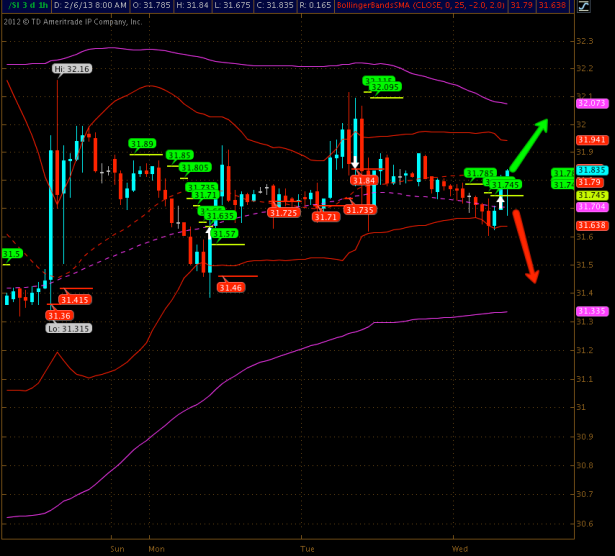Screen dimensions: 615x556
Task: Click the green 31.89 price label
Action: point(143,144)
